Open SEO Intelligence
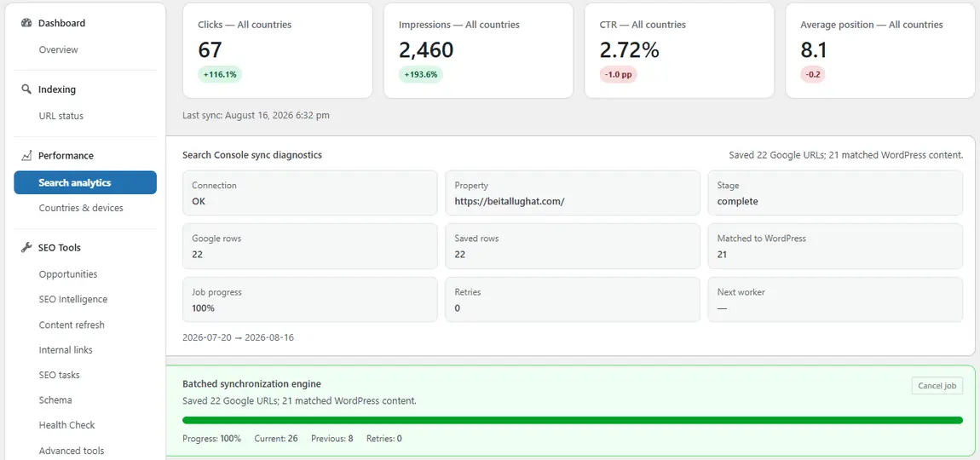This screenshot has width=980, height=460. tap(73, 299)
